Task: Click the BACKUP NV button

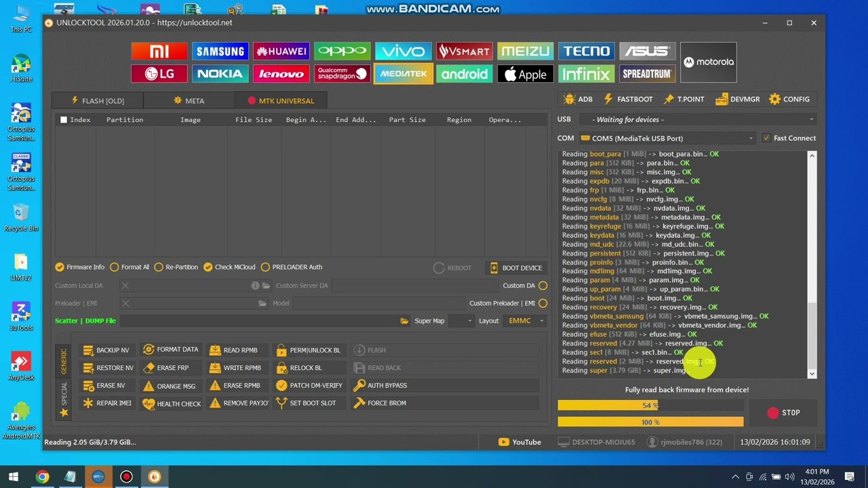Action: point(106,350)
